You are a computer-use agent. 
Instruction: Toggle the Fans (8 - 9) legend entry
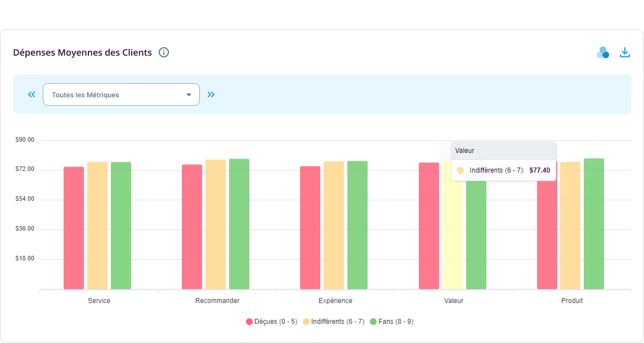[392, 322]
